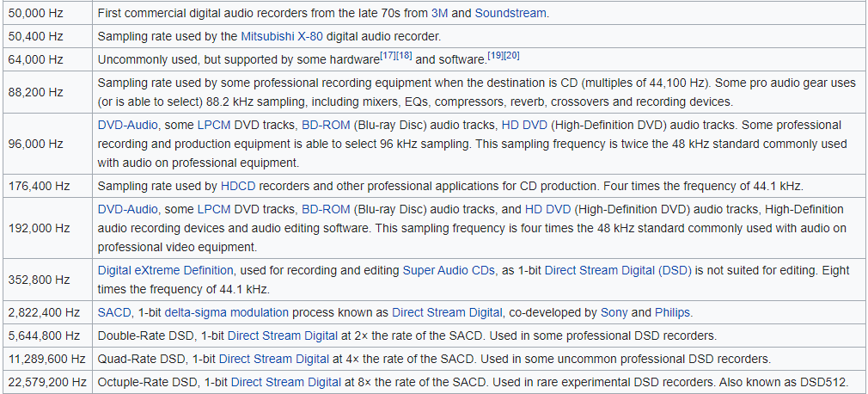The image size is (868, 394).
Task: Open the Sony link
Action: pyautogui.click(x=614, y=312)
